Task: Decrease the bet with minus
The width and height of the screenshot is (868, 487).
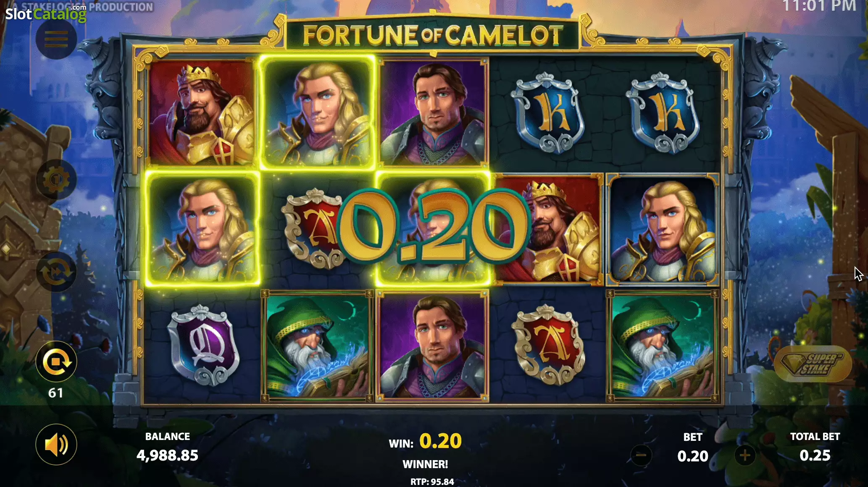Action: tap(641, 455)
